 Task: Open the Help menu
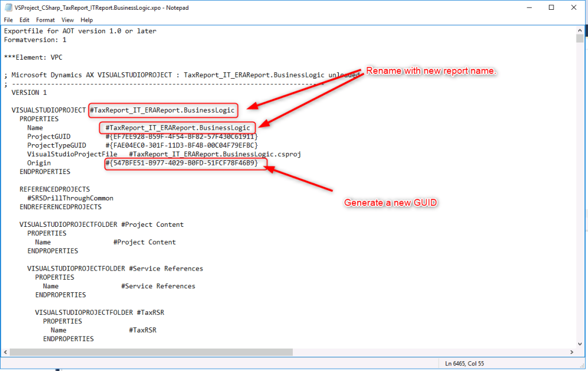pyautogui.click(x=87, y=20)
